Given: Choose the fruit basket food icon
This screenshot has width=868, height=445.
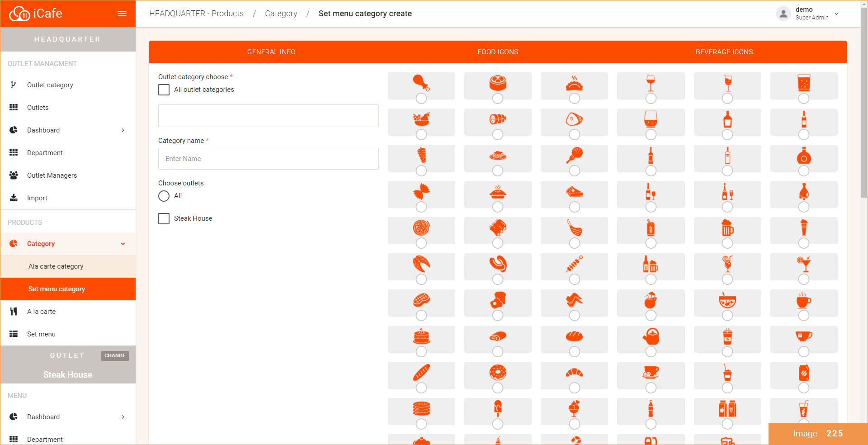Looking at the screenshot, I should 421,119.
